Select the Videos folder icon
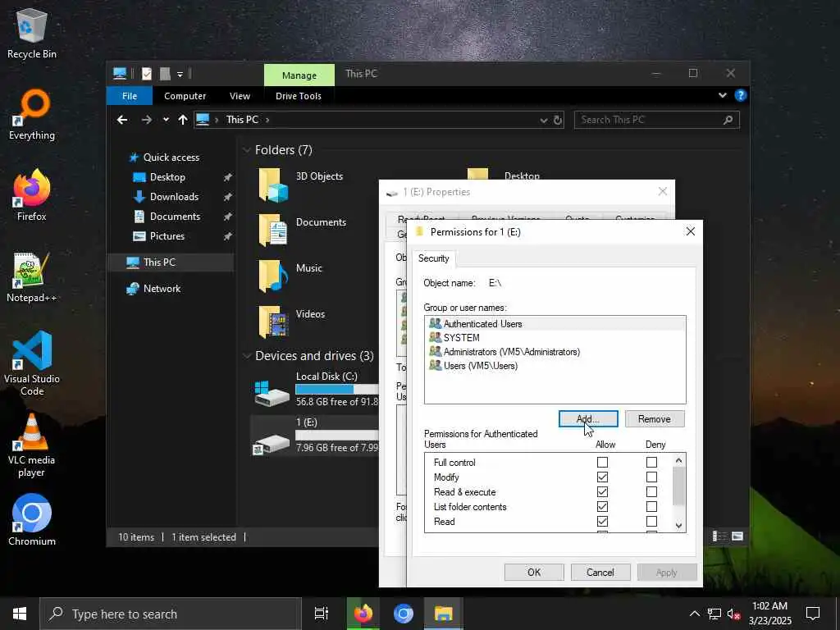This screenshot has height=630, width=840. click(273, 322)
